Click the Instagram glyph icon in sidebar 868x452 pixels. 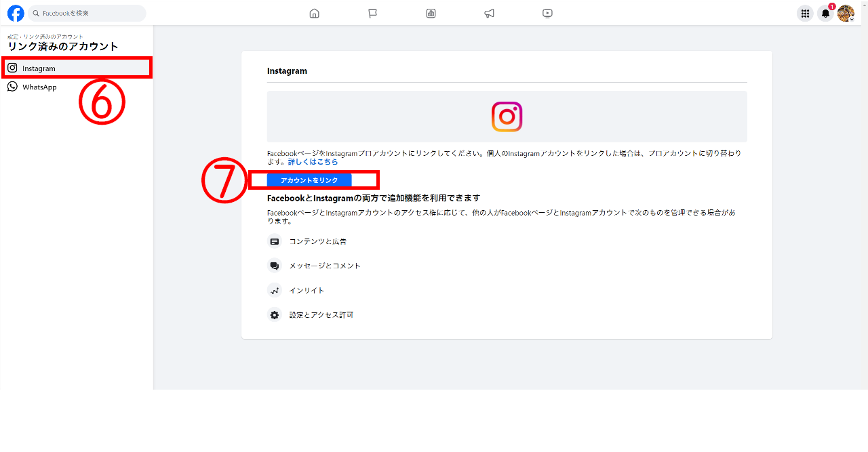coord(12,68)
